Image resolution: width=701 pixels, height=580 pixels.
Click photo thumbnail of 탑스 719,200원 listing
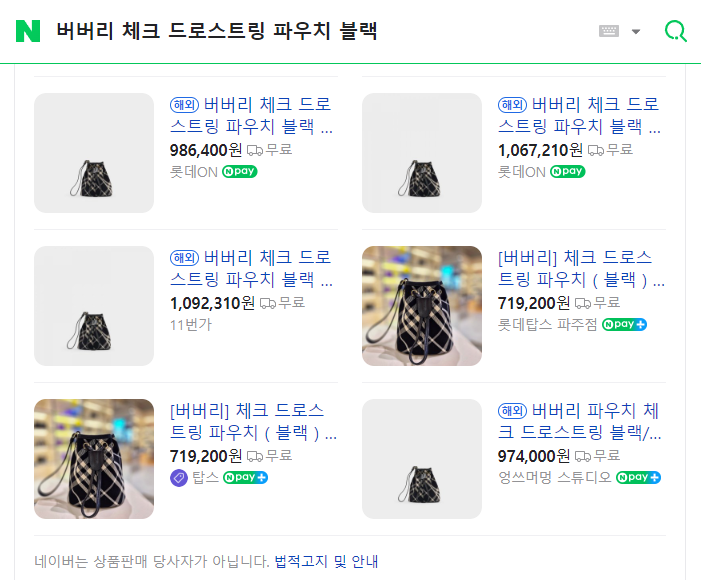point(94,459)
